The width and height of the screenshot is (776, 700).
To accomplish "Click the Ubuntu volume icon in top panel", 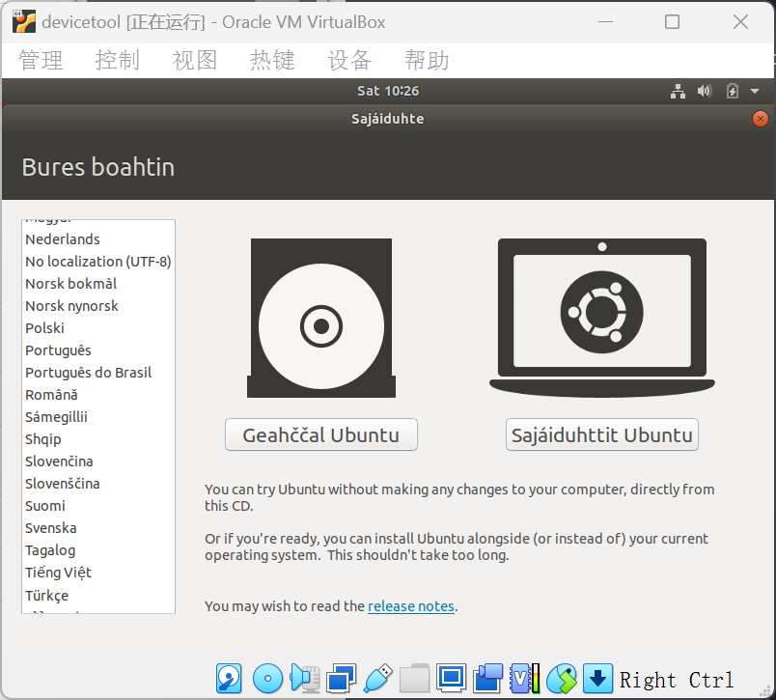I will click(705, 91).
